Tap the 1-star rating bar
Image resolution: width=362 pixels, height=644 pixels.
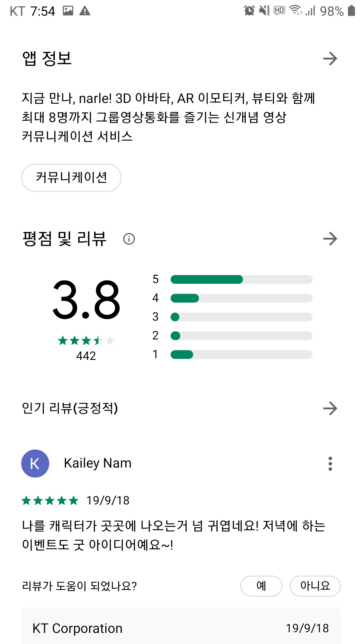pyautogui.click(x=241, y=355)
